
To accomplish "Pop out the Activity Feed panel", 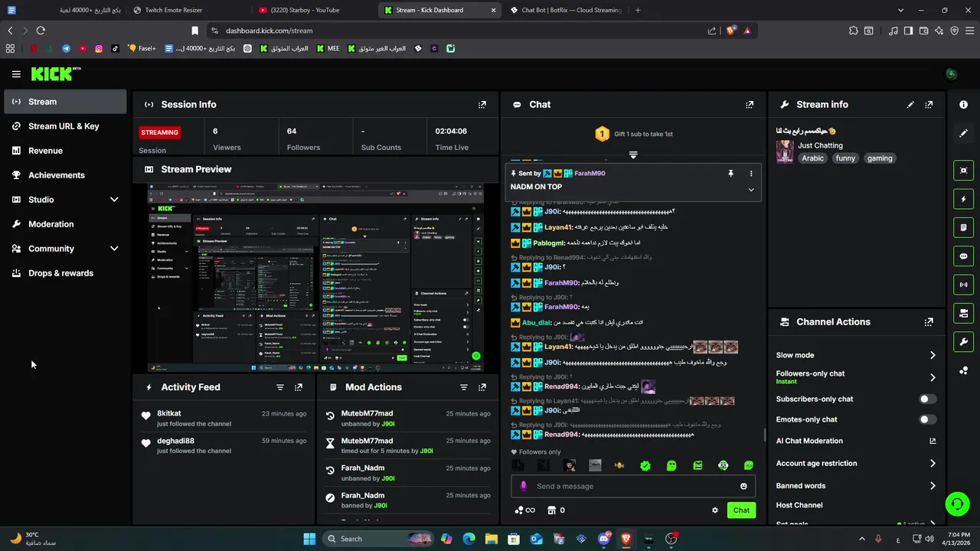I will pyautogui.click(x=299, y=387).
